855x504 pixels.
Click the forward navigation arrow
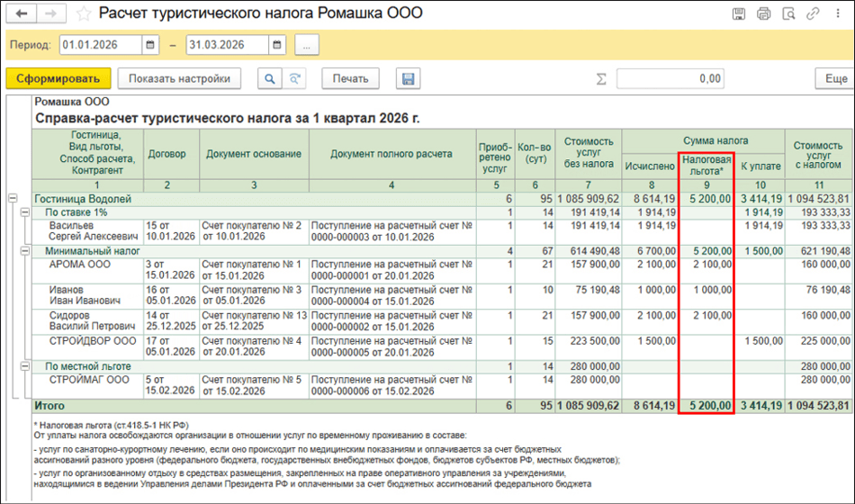50,14
